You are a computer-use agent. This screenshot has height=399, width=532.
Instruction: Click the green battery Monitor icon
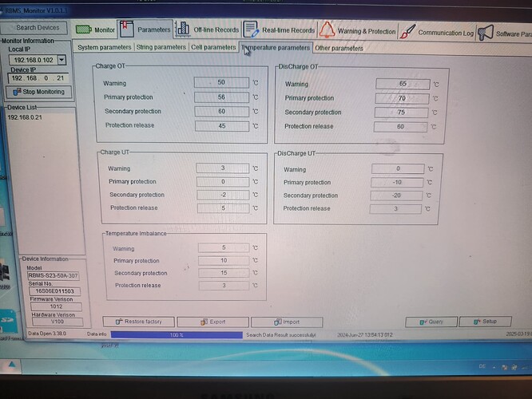83,30
